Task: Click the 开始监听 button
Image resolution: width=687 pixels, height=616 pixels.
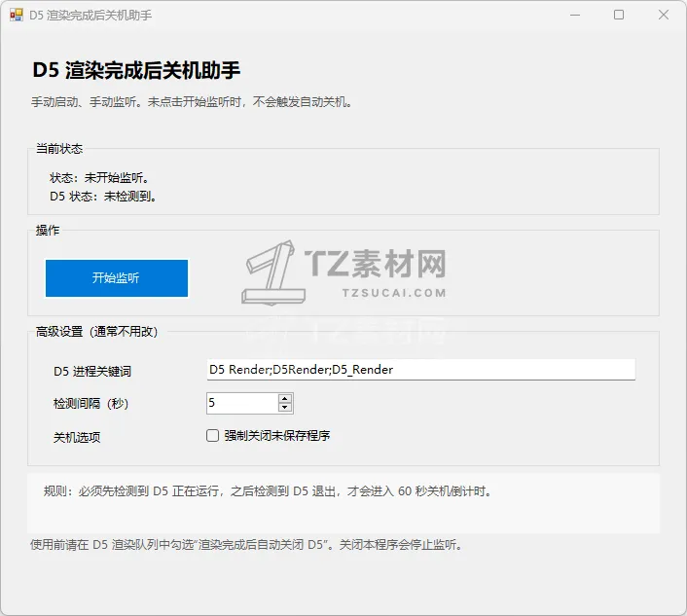Action: (x=117, y=278)
